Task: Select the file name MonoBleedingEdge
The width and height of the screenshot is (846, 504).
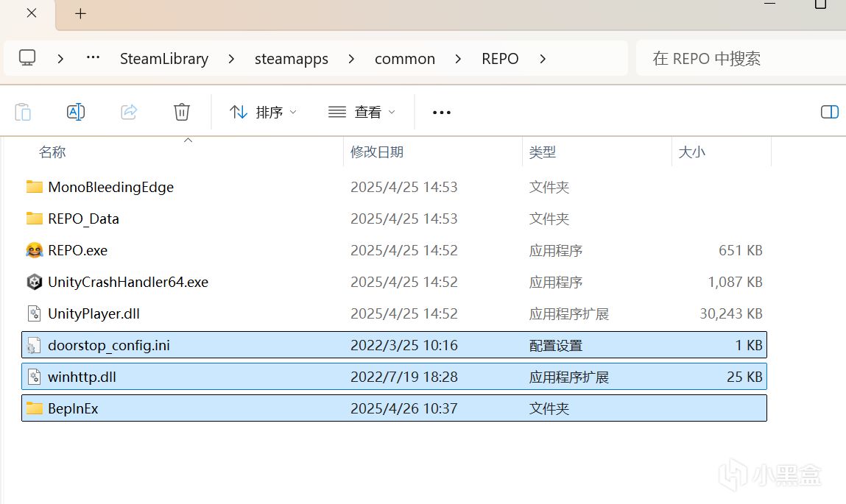Action: tap(110, 187)
